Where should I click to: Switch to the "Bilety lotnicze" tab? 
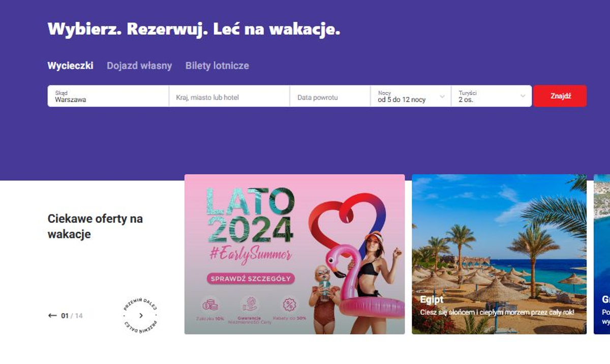(x=218, y=66)
